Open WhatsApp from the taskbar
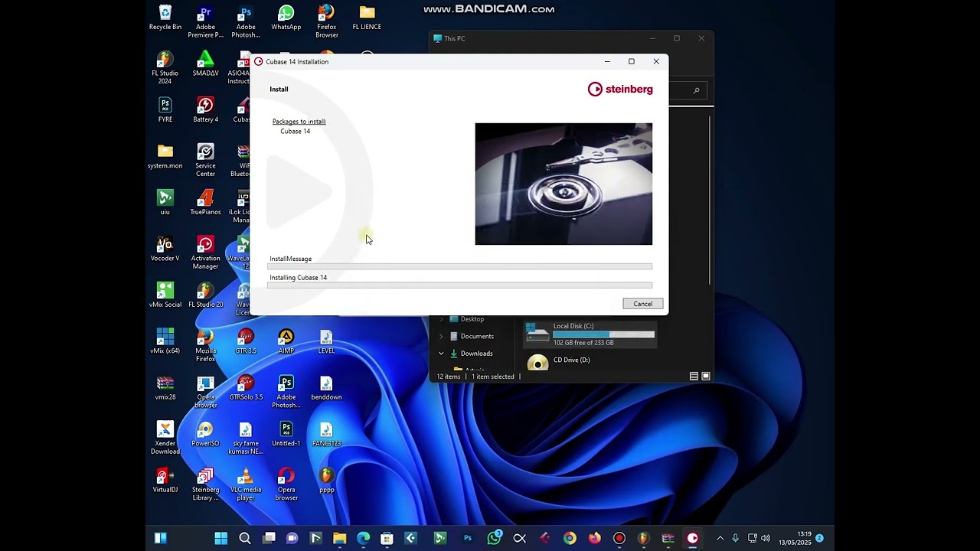 pos(495,539)
